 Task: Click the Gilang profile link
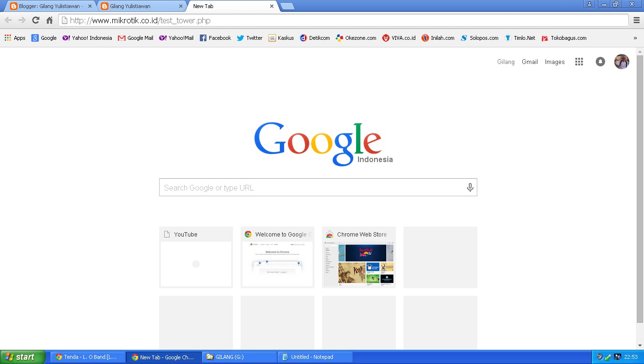tap(506, 62)
